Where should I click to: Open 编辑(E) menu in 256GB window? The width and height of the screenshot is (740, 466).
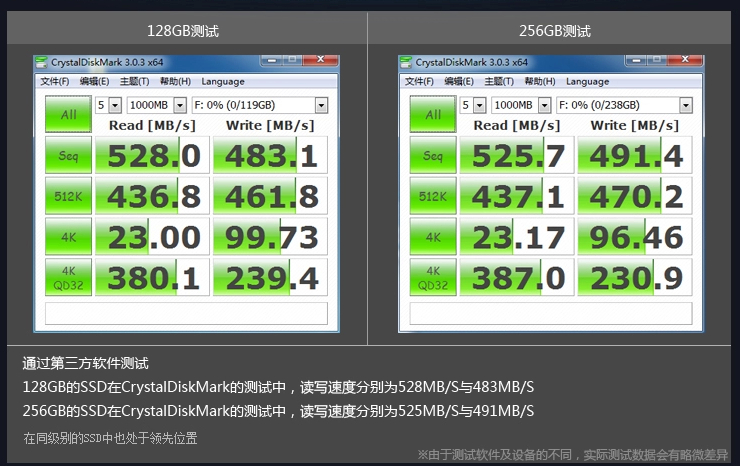coord(459,81)
